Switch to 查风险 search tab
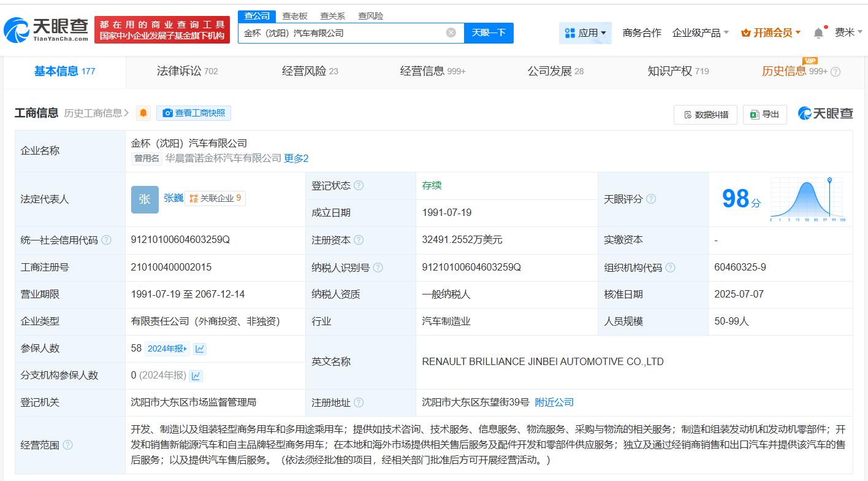Screen dimensions: 868x481 coord(371,16)
